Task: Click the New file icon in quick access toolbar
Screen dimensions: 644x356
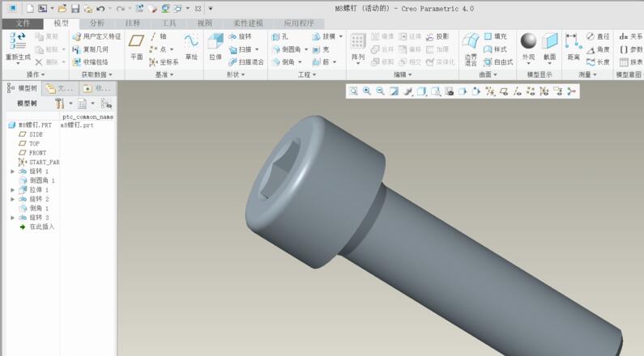Action: pyautogui.click(x=30, y=8)
